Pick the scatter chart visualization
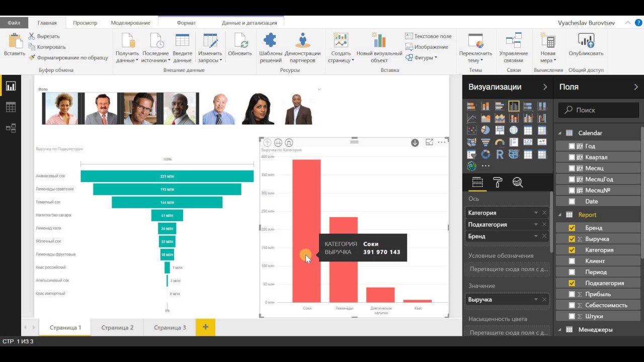The height and width of the screenshot is (362, 644). [x=471, y=130]
